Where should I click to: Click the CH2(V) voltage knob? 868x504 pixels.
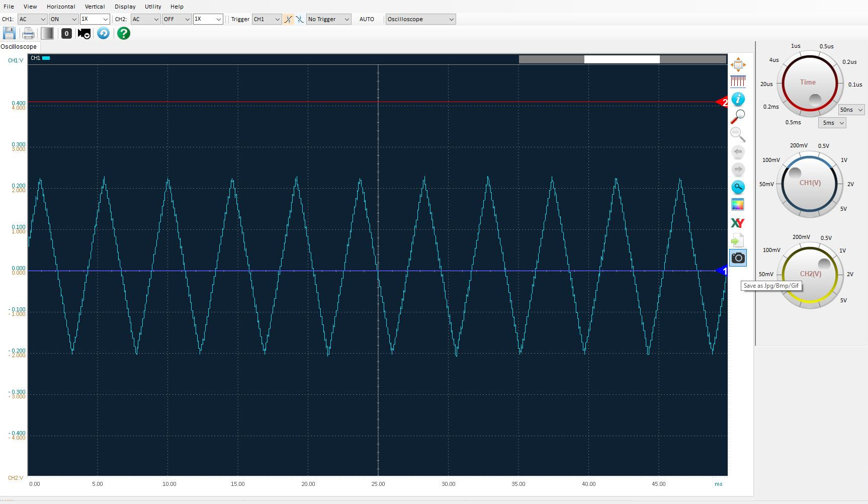(x=810, y=275)
